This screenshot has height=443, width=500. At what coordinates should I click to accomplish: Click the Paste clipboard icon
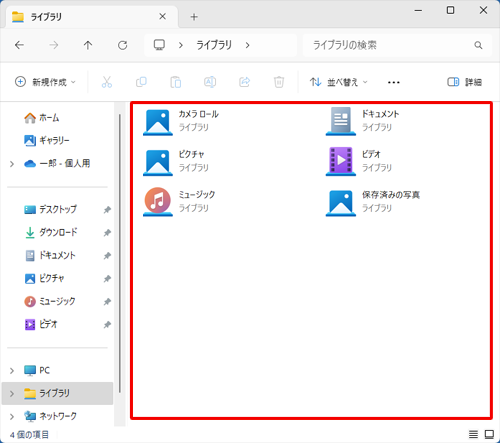(x=176, y=82)
